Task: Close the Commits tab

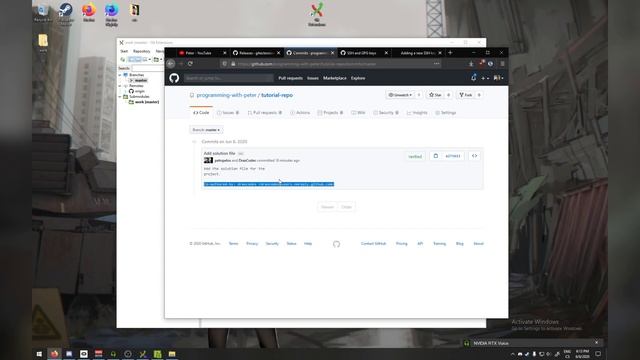Action: point(332,53)
